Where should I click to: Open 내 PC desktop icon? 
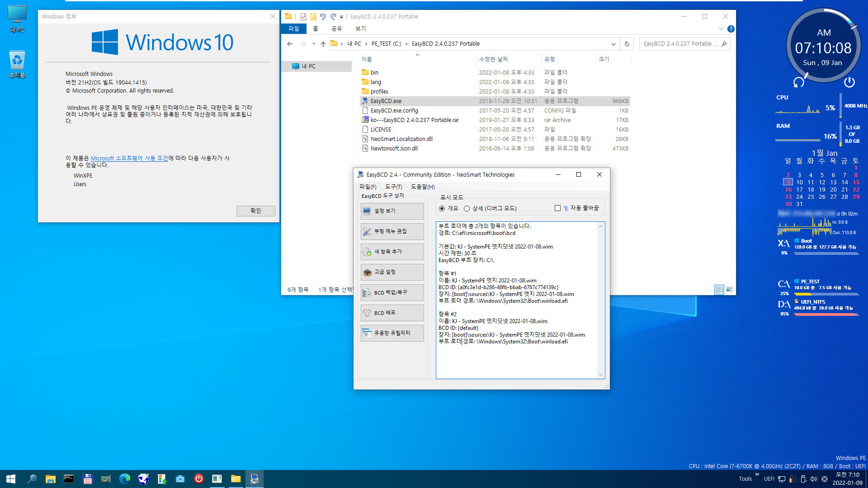click(x=17, y=19)
